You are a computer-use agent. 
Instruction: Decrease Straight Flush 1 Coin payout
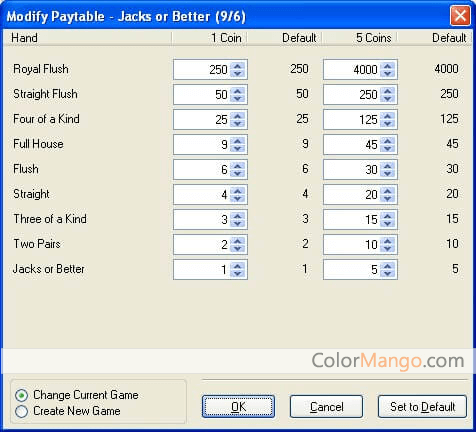pyautogui.click(x=237, y=99)
